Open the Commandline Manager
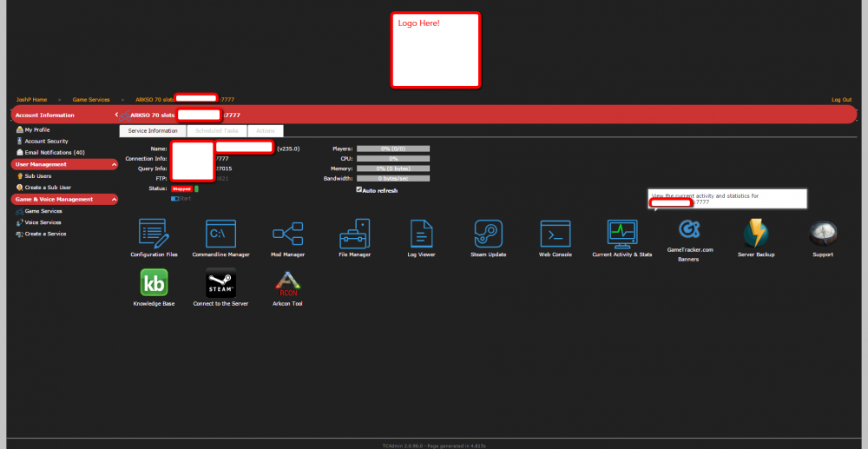Viewport: 868px width, 449px height. click(220, 234)
